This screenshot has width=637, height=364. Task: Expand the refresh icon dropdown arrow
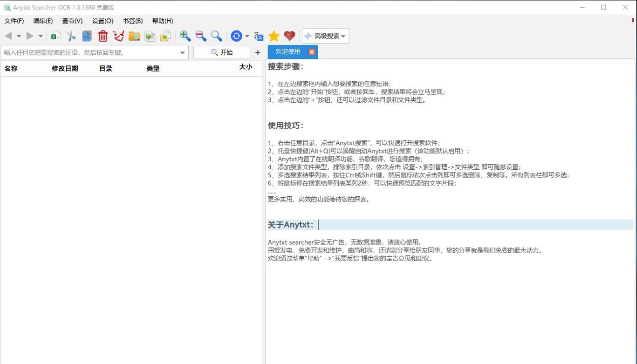(247, 36)
